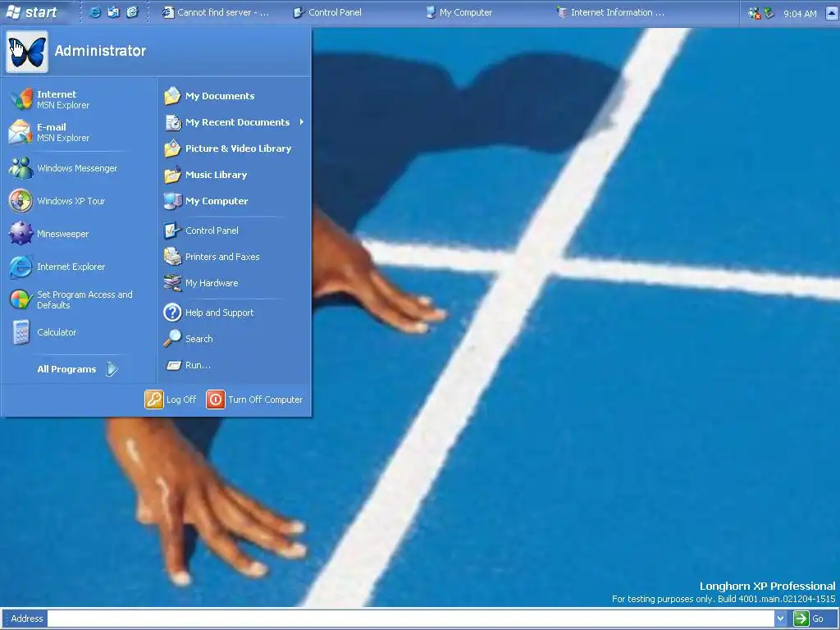Open Search magnifier icon

pyautogui.click(x=172, y=339)
